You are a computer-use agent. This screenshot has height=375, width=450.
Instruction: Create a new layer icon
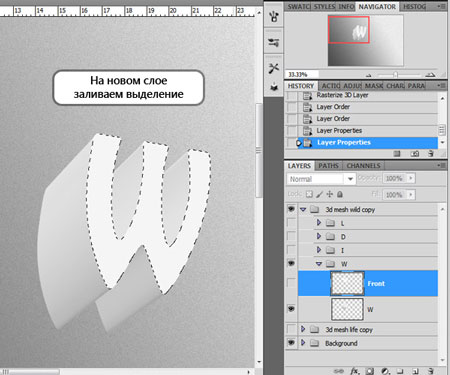pos(415,371)
